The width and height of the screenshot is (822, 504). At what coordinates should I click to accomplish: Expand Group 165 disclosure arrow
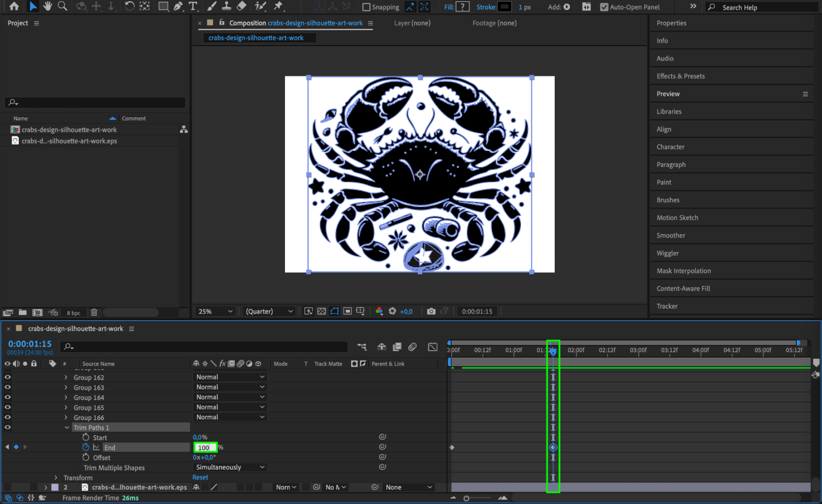coord(66,407)
